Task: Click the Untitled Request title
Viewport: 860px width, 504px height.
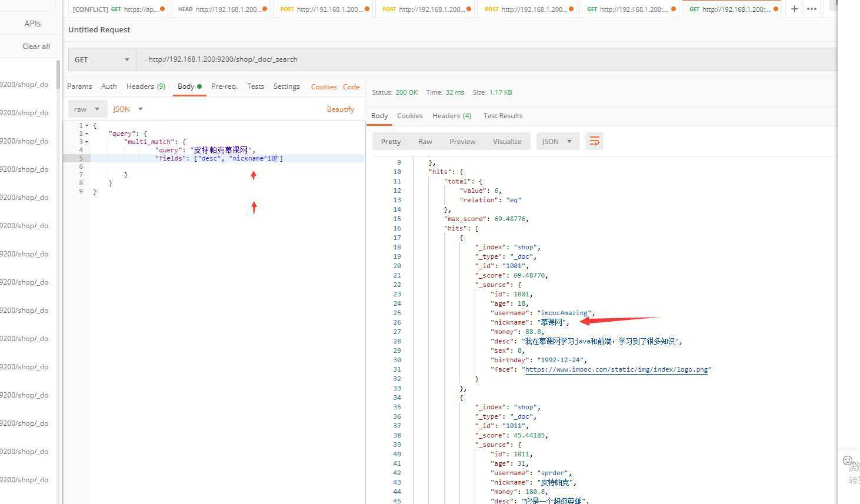Action: click(99, 29)
